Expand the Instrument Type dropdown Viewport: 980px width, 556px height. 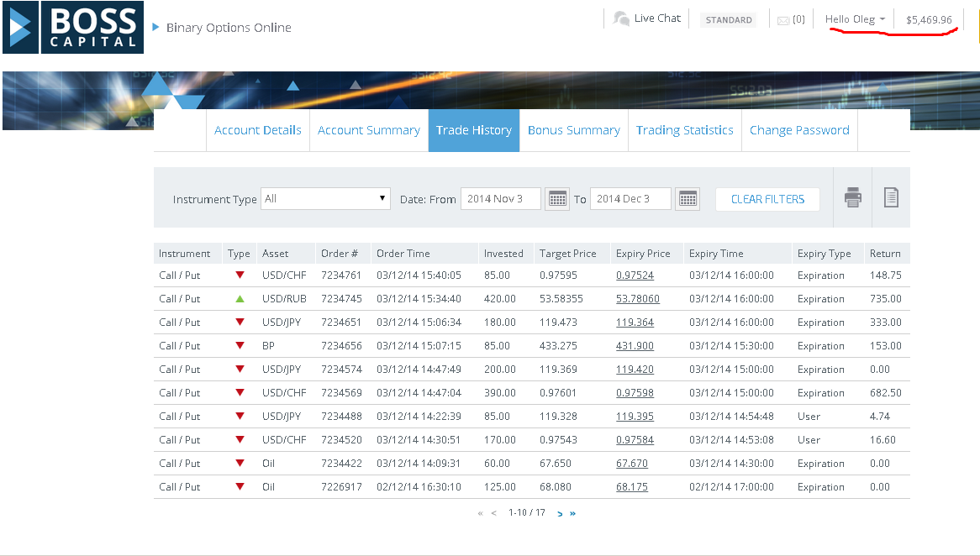click(x=325, y=199)
